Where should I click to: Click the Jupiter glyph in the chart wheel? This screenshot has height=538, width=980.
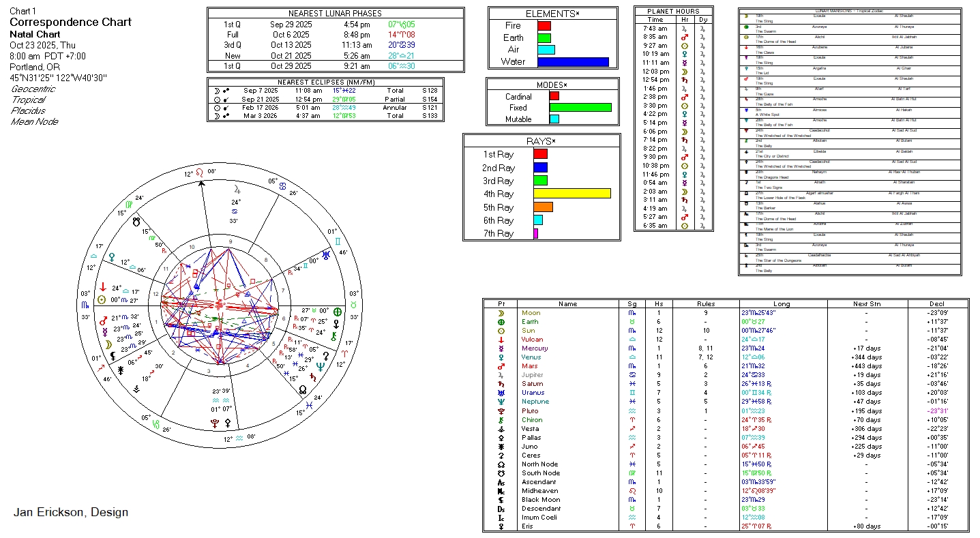[x=237, y=189]
